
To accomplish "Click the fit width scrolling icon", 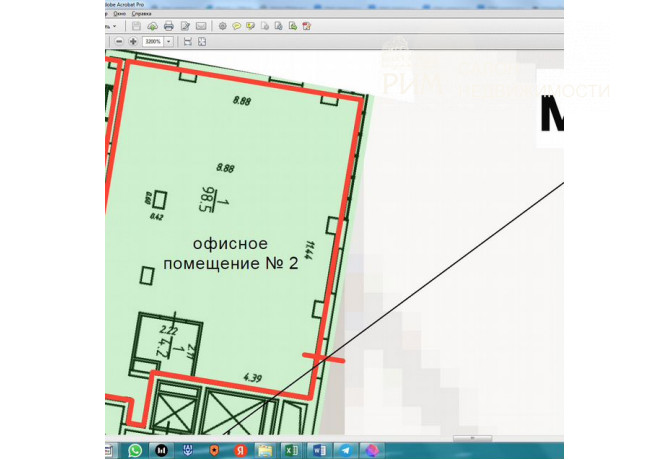I will coord(187,42).
